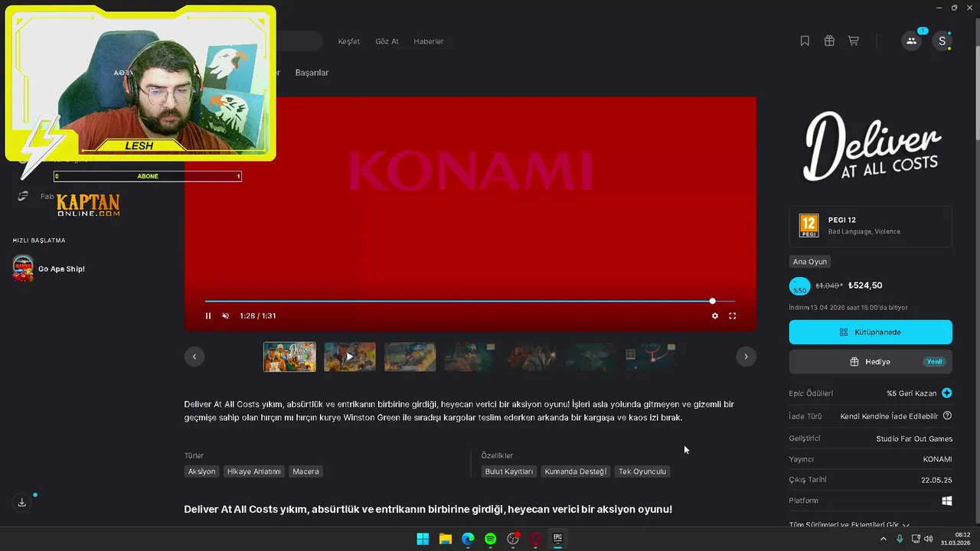
Task: Select the third screenshot thumbnail
Action: (410, 357)
